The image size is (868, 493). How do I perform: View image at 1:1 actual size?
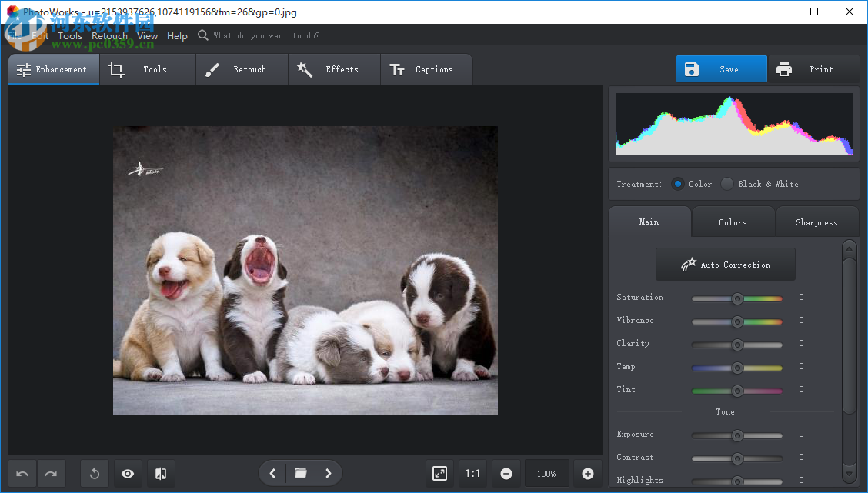pyautogui.click(x=472, y=473)
